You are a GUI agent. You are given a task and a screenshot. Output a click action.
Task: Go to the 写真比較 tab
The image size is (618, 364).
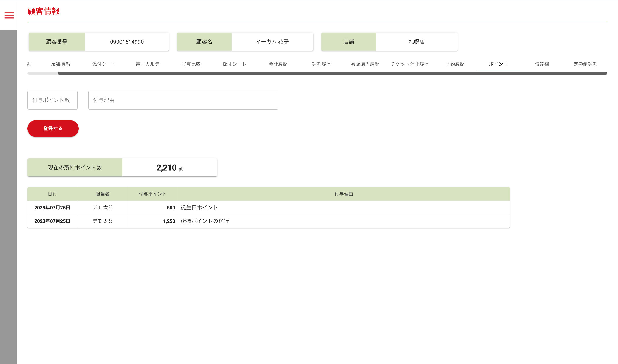tap(191, 64)
